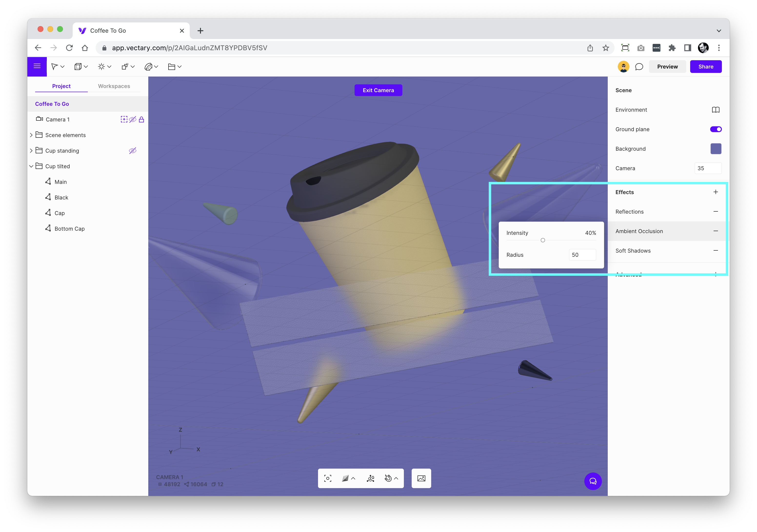Toggle Camera 1 visibility eye icon
757x532 pixels.
[x=132, y=119]
